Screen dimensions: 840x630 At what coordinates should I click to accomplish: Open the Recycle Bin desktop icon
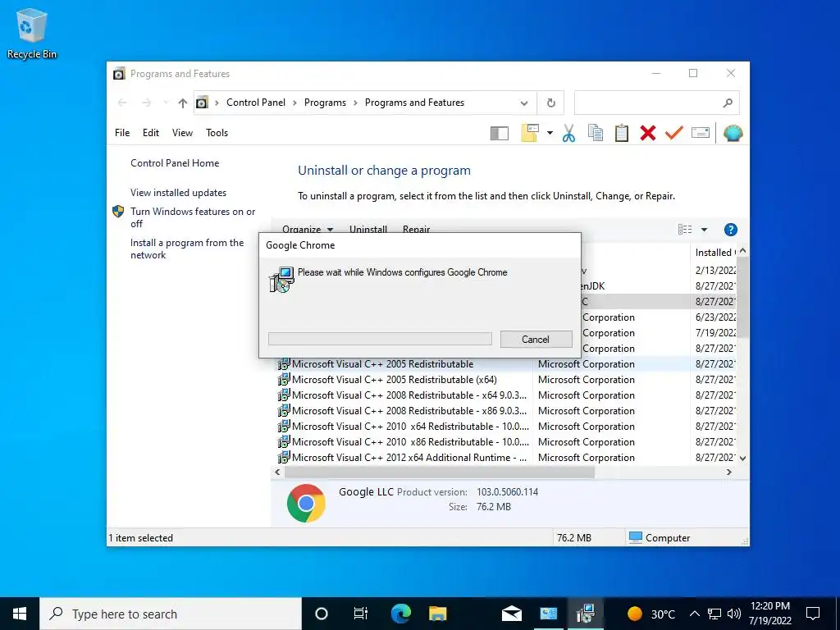(x=32, y=34)
